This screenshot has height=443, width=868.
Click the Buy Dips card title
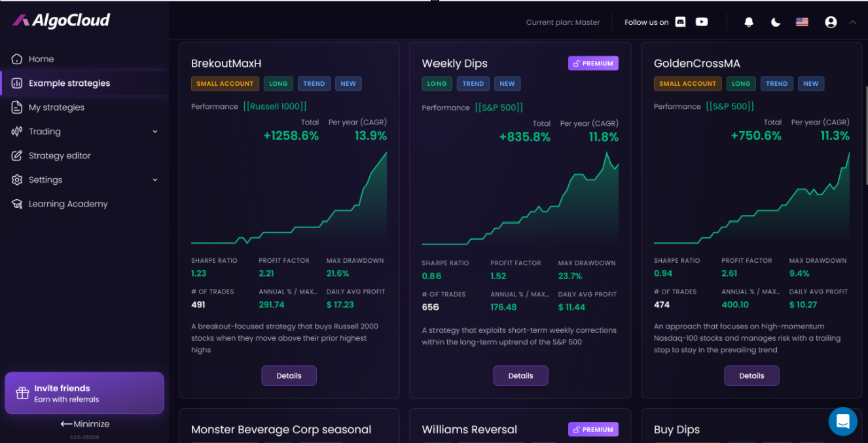tap(677, 430)
